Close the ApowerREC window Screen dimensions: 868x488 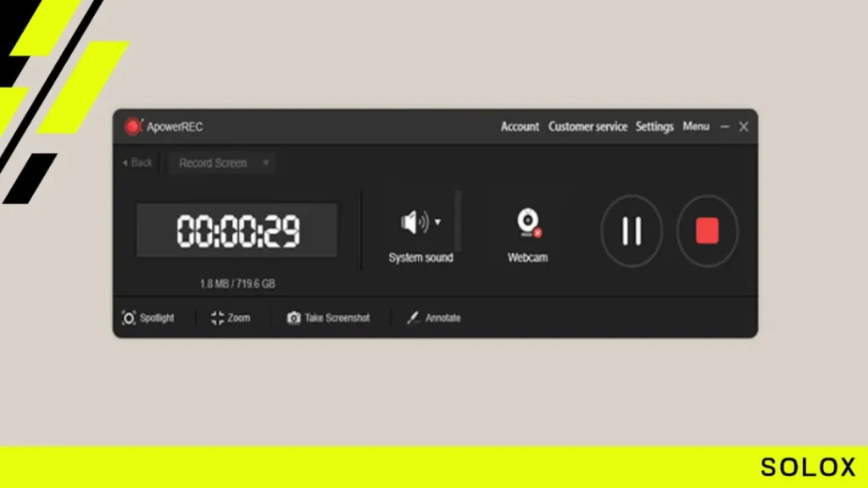(743, 127)
